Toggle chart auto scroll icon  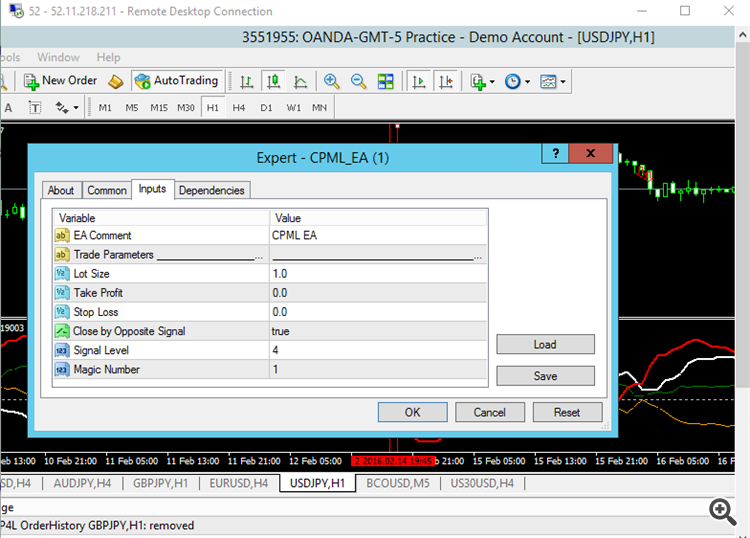click(x=419, y=82)
